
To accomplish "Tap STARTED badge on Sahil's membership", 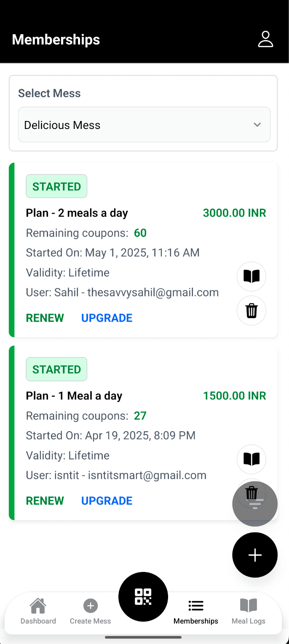I will 56,186.
